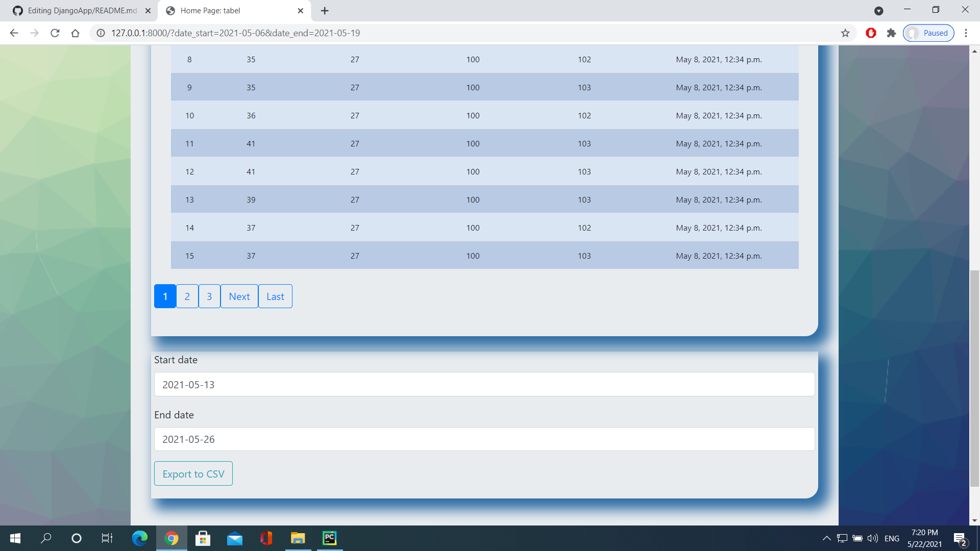Open PyCharm from the taskbar
The height and width of the screenshot is (551, 980).
point(330,538)
